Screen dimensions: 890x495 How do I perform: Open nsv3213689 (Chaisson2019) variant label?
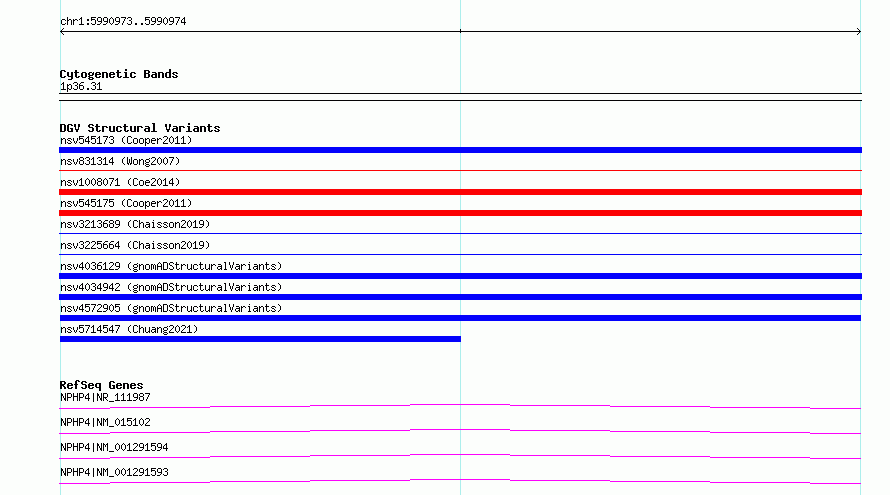click(135, 224)
